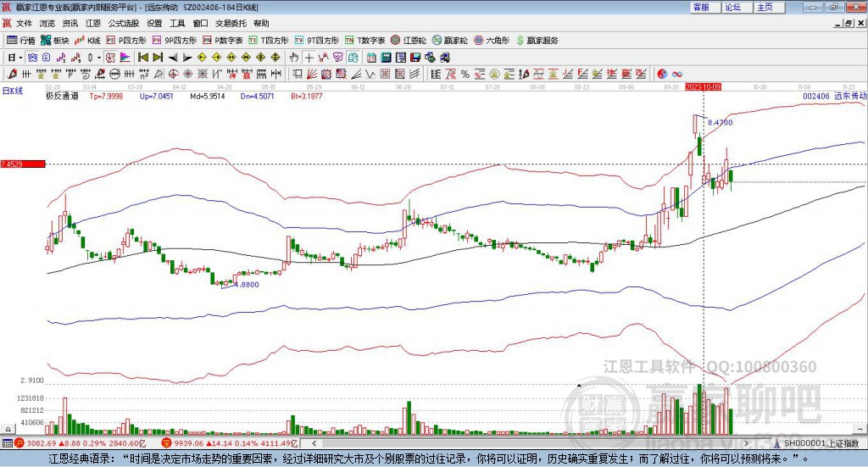Viewport: 868px width, 467px height.
Task: Open the 文件 menu
Action: coord(24,23)
